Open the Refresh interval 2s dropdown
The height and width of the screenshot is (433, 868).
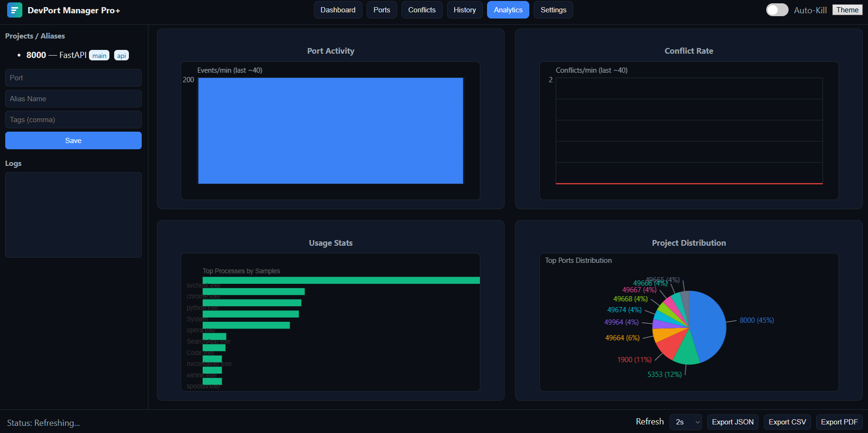[685, 422]
